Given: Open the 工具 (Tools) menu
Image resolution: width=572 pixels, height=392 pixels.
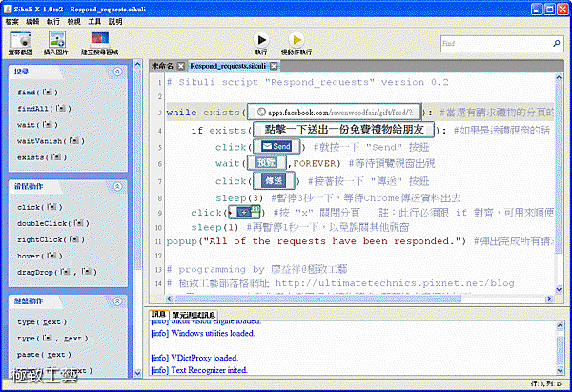Looking at the screenshot, I should pos(94,22).
